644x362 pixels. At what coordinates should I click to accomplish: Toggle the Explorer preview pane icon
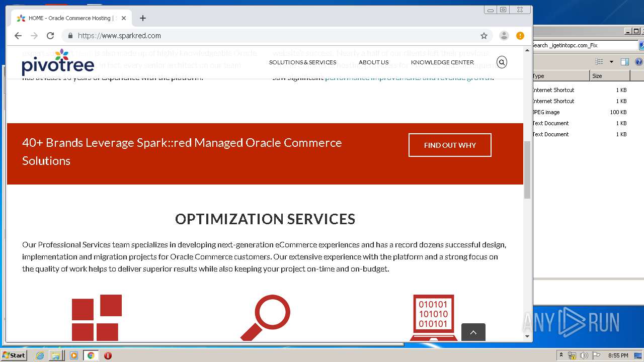coord(625,62)
